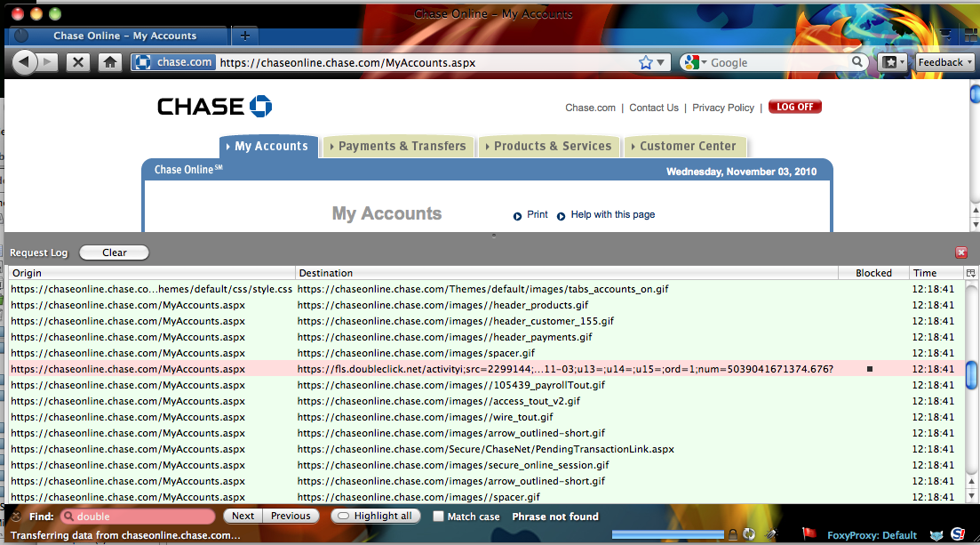980x545 pixels.
Task: Sort by the Time column header
Action: pos(936,273)
